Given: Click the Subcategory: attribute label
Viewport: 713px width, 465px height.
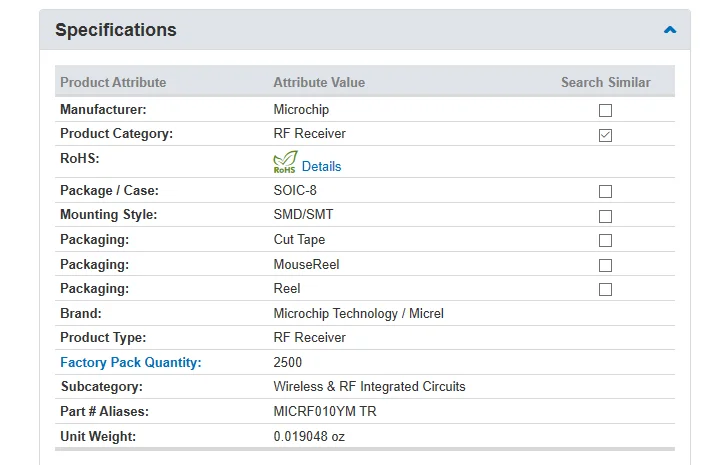Looking at the screenshot, I should pyautogui.click(x=102, y=386).
